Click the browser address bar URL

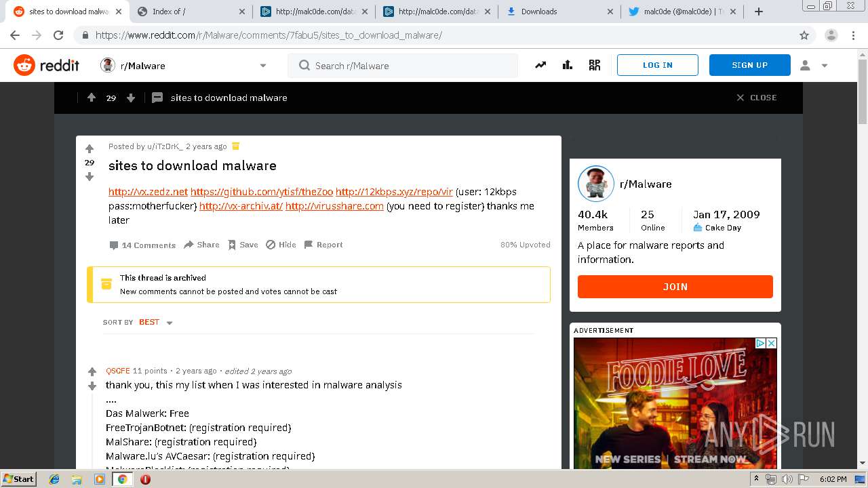pos(269,35)
